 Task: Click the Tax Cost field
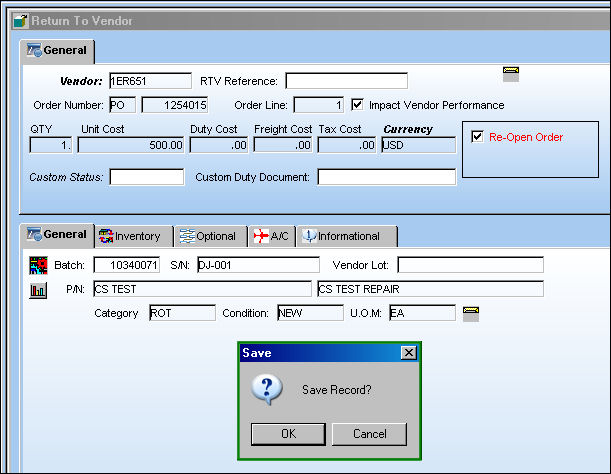point(347,145)
